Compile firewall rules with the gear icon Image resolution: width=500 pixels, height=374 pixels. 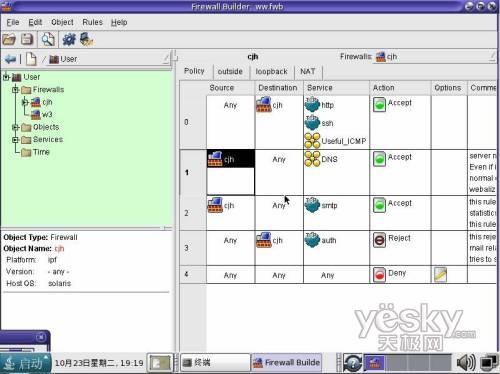coord(69,39)
